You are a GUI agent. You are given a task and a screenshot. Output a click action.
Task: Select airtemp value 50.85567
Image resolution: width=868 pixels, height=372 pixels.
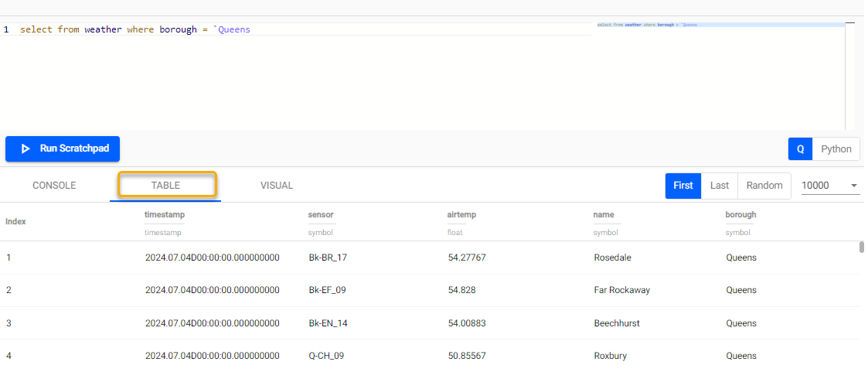point(467,356)
